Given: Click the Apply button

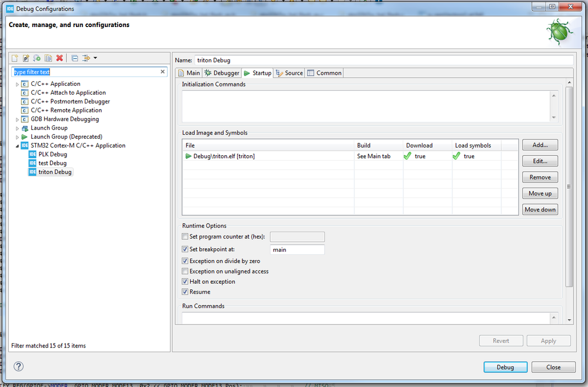Looking at the screenshot, I should click(x=548, y=341).
